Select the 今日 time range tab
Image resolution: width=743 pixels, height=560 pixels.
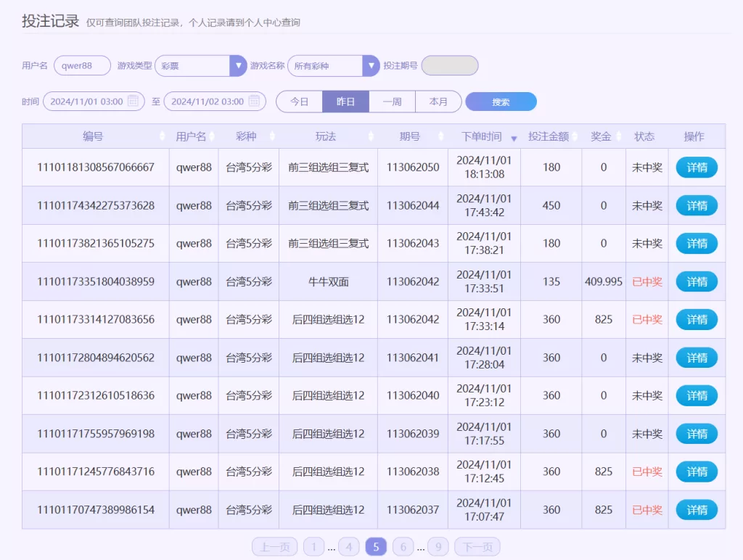pyautogui.click(x=299, y=102)
